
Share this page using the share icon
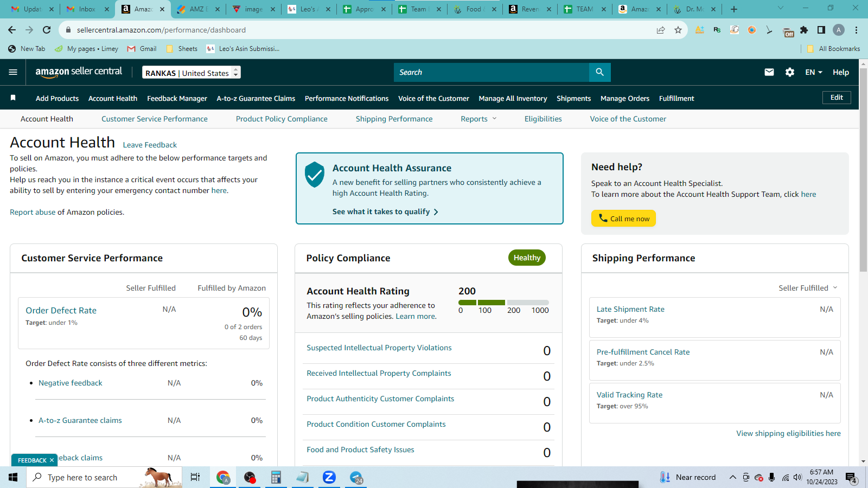(x=661, y=30)
